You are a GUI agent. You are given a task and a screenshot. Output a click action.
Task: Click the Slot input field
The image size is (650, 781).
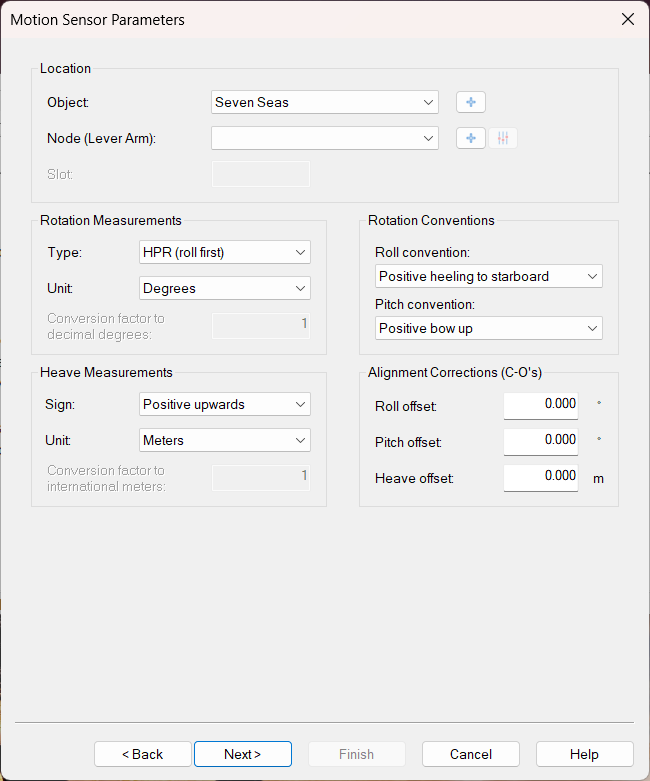261,174
